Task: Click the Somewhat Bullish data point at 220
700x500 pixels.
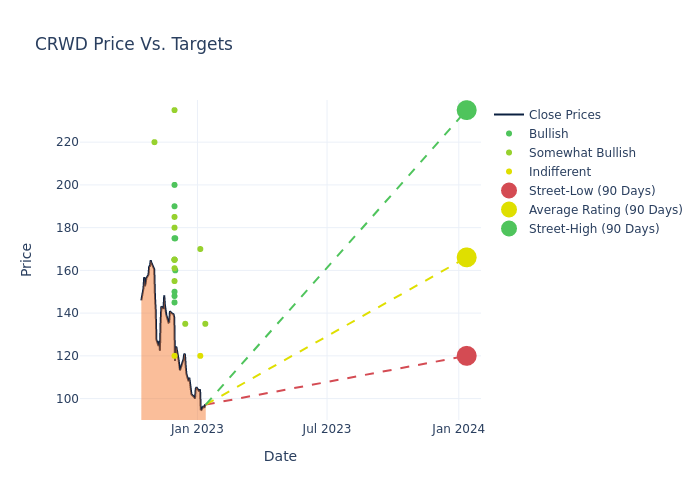Action: point(154,142)
